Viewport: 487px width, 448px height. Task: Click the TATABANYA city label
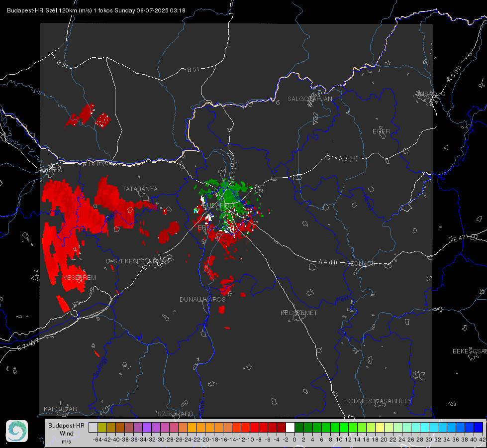(140, 189)
